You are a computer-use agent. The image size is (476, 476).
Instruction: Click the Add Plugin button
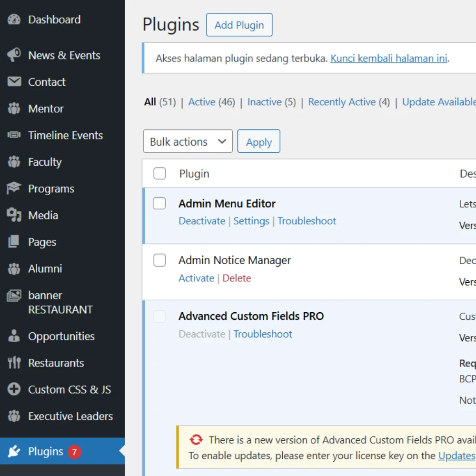click(x=239, y=25)
